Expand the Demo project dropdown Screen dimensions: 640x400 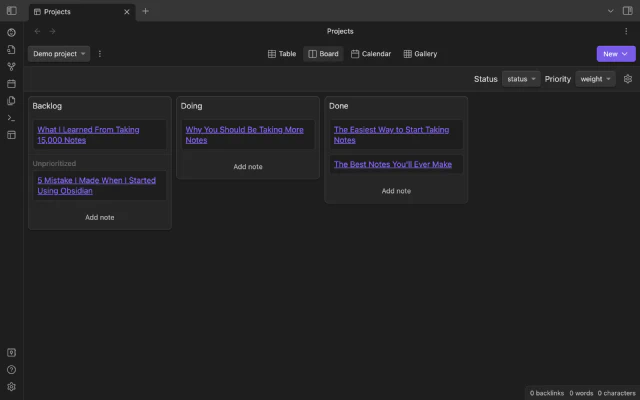59,54
